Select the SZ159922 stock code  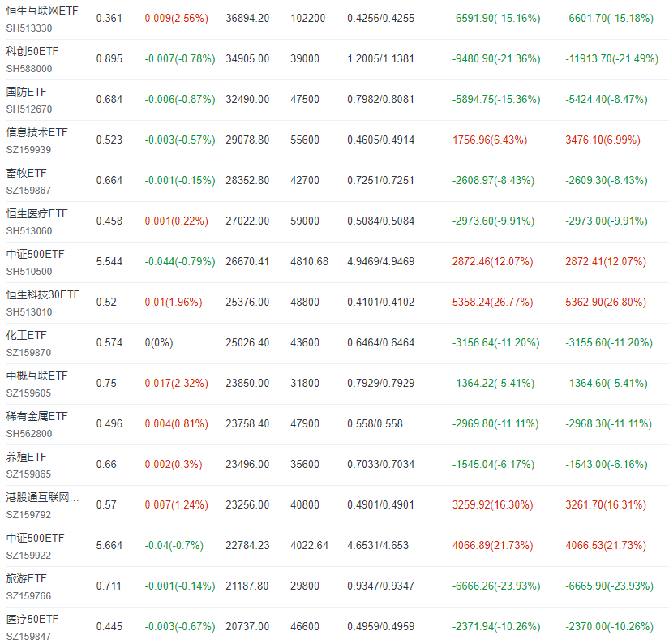tap(28, 556)
